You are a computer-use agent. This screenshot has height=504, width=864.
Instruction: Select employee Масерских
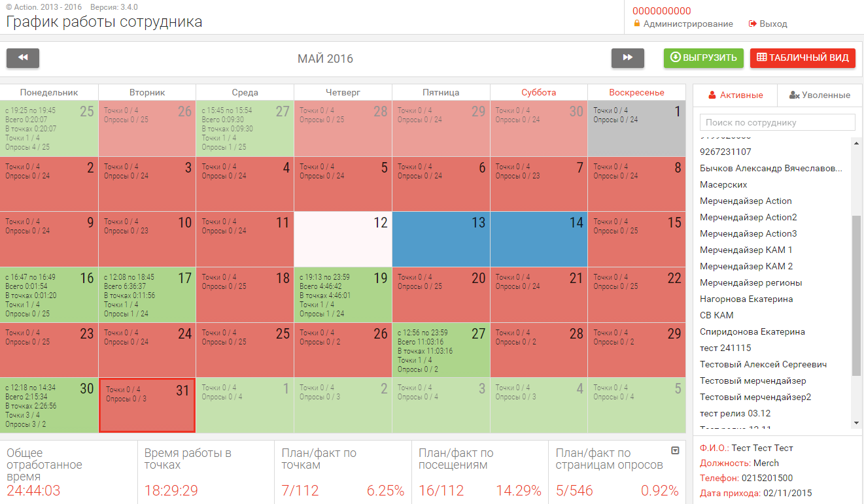point(723,184)
